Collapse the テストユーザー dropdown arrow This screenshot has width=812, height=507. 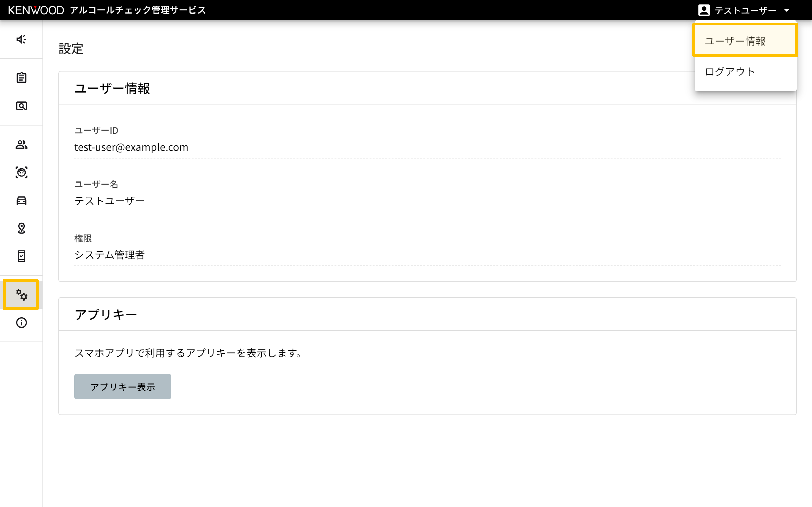(x=787, y=10)
